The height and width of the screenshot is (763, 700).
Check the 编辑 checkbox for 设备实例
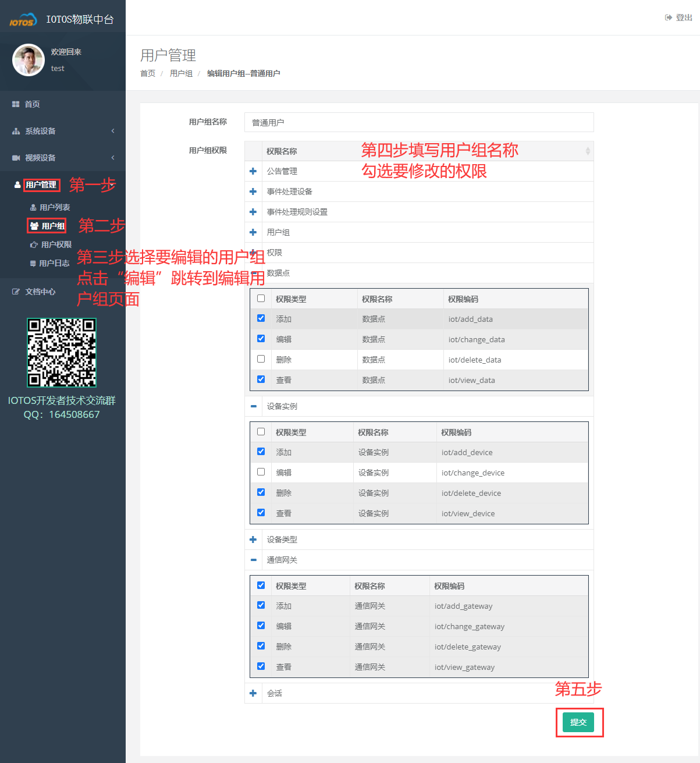261,471
